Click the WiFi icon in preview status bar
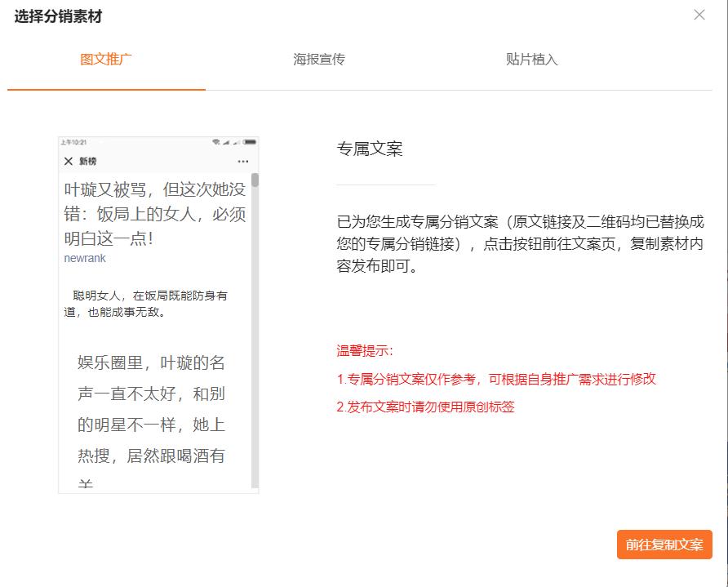This screenshot has height=587, width=728. click(215, 141)
